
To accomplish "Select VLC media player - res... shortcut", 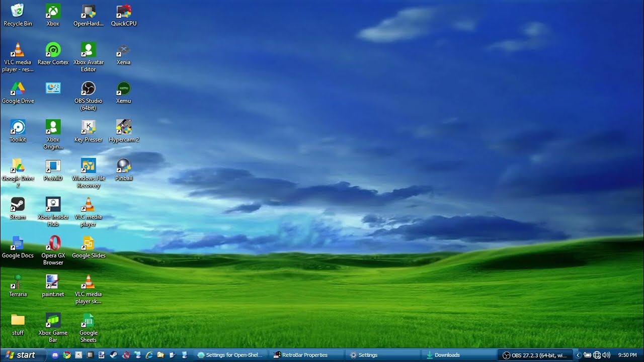I will coord(18,57).
